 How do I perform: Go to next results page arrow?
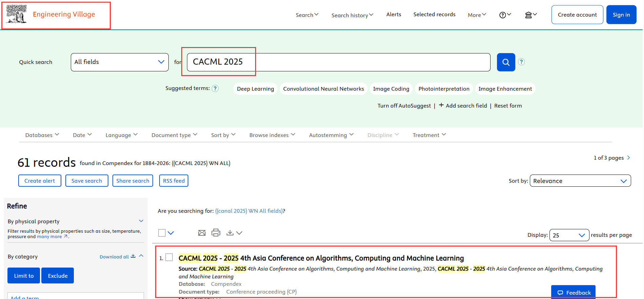click(x=628, y=158)
